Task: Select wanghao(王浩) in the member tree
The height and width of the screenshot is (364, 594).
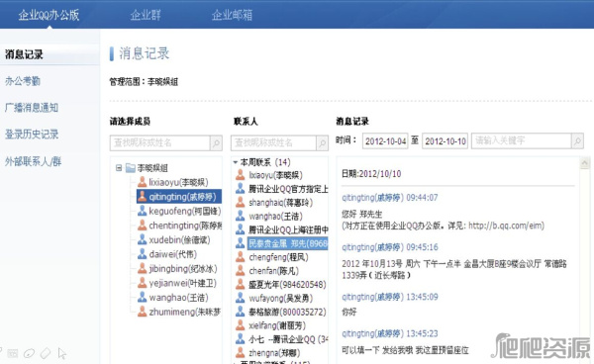Action: pyautogui.click(x=178, y=297)
